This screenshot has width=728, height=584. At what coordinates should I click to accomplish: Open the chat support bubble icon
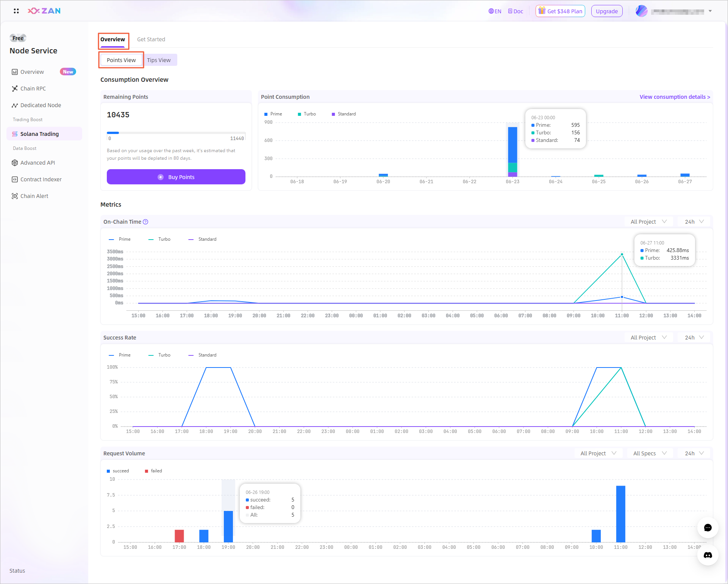(708, 528)
